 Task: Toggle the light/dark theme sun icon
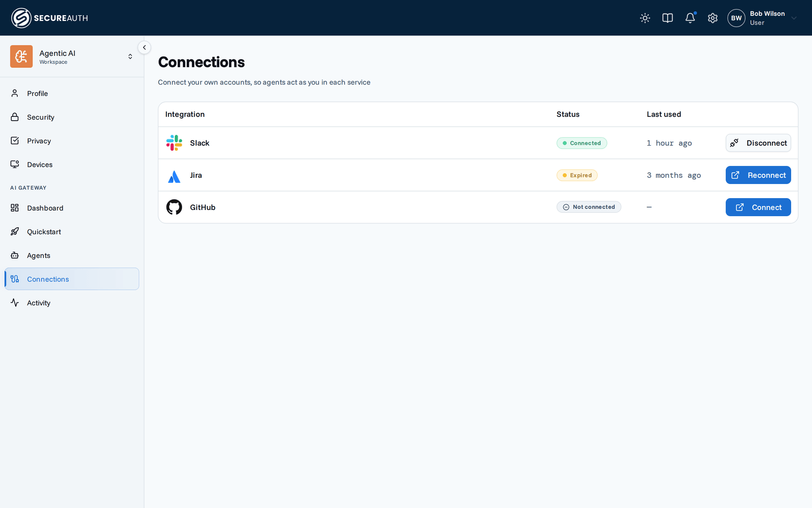click(645, 18)
